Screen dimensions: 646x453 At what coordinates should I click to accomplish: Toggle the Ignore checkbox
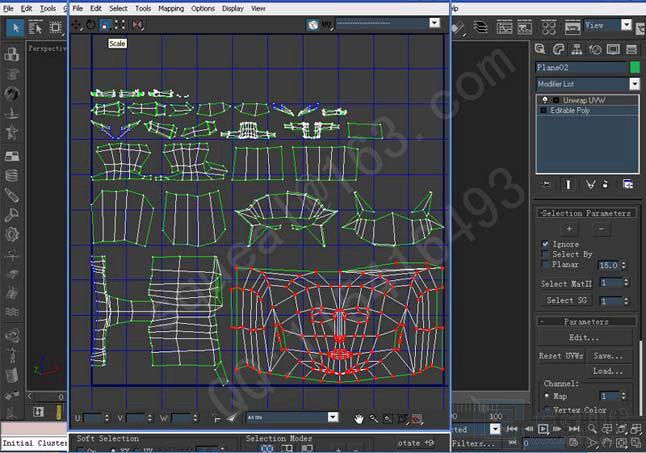545,243
